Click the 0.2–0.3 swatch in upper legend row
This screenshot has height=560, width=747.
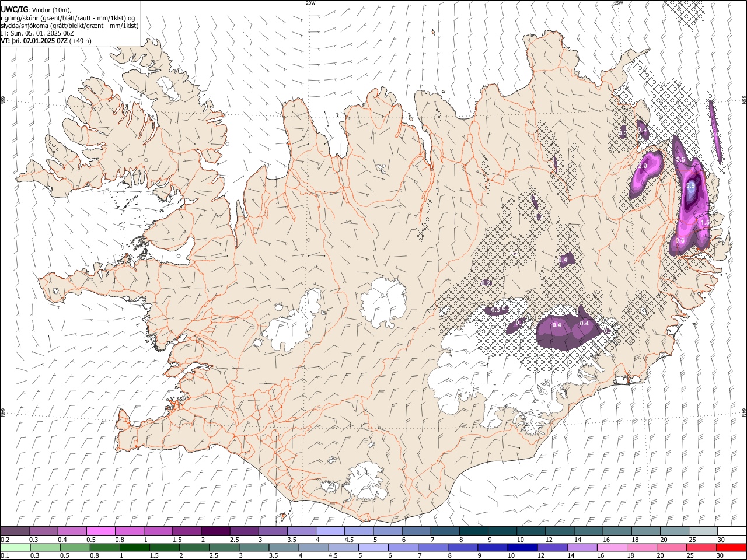(15, 531)
